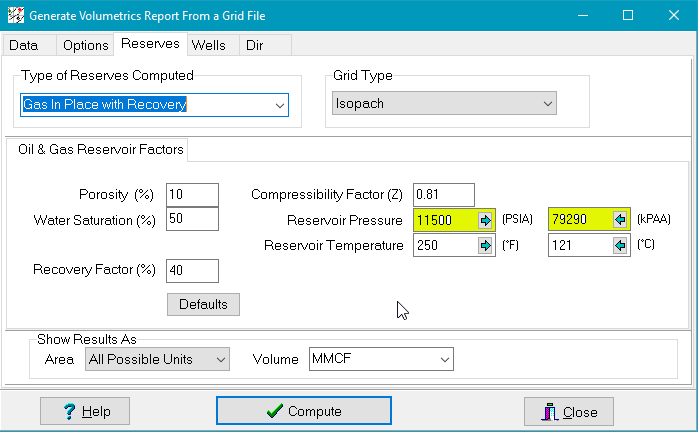Click the Defaults button
The width and height of the screenshot is (698, 432).
point(203,304)
